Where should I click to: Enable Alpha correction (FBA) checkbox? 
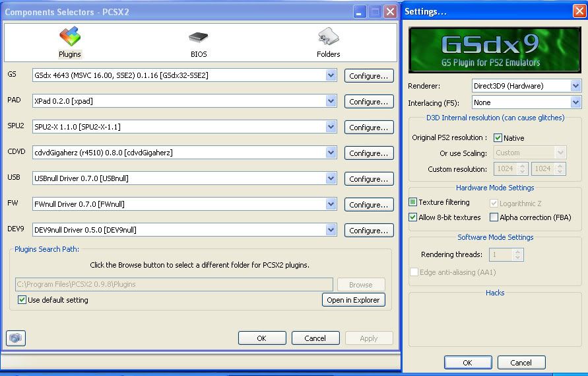(x=494, y=217)
